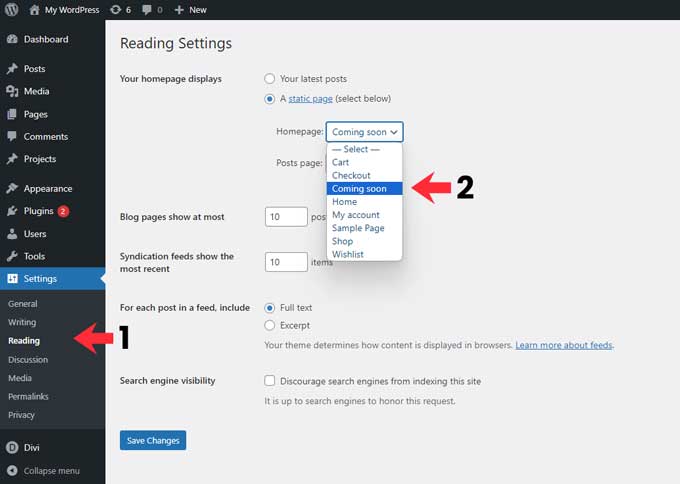This screenshot has height=484, width=680.
Task: Click the Save Changes button
Action: 153,440
